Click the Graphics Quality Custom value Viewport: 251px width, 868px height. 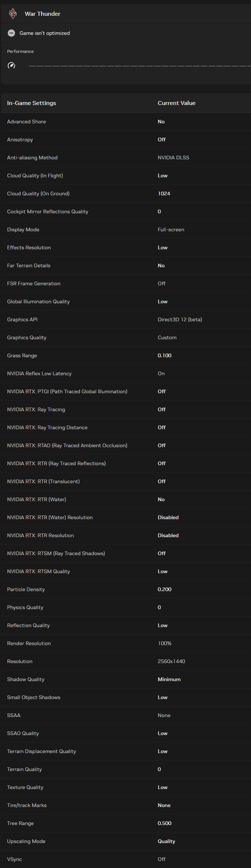(x=167, y=337)
